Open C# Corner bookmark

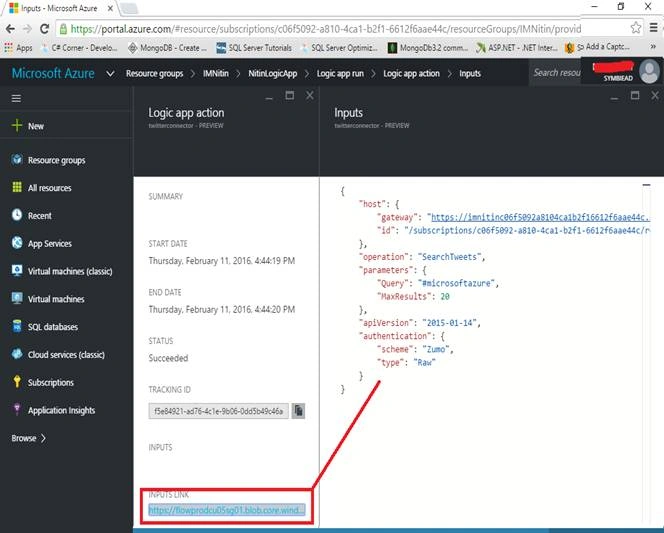79,48
